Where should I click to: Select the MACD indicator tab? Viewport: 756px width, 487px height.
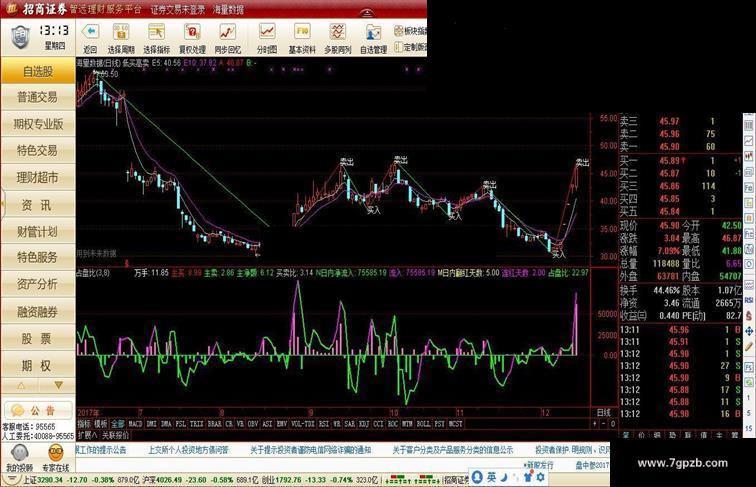click(135, 424)
